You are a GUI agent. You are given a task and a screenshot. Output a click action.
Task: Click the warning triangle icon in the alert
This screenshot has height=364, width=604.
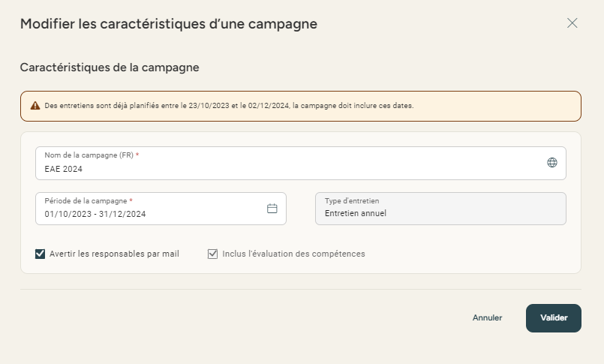(35, 106)
